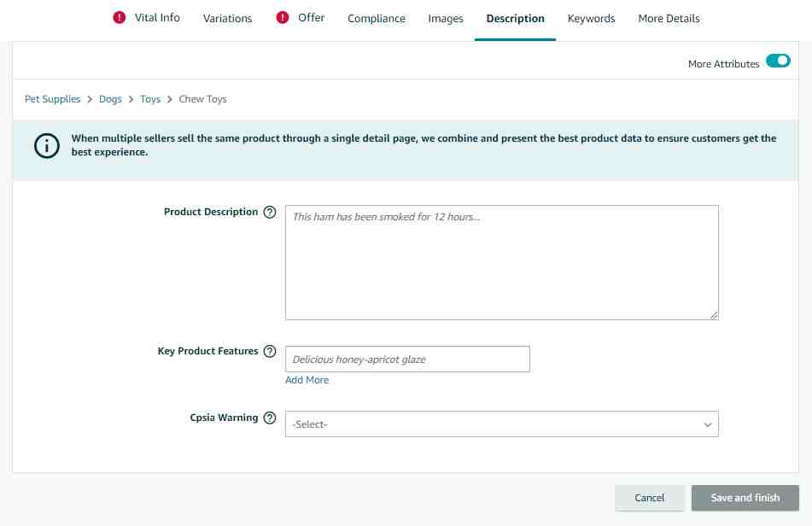Focus the Key Product Features input field
This screenshot has height=526, width=812.
[x=407, y=359]
